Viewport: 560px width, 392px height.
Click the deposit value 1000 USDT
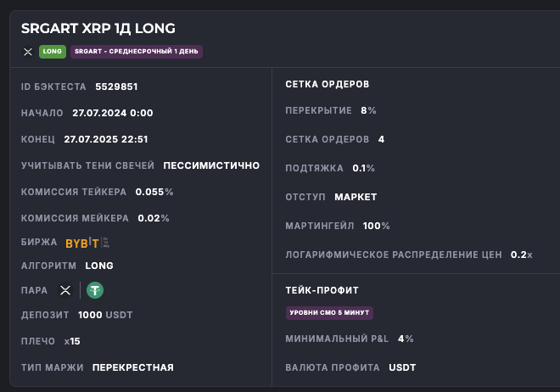105,316
